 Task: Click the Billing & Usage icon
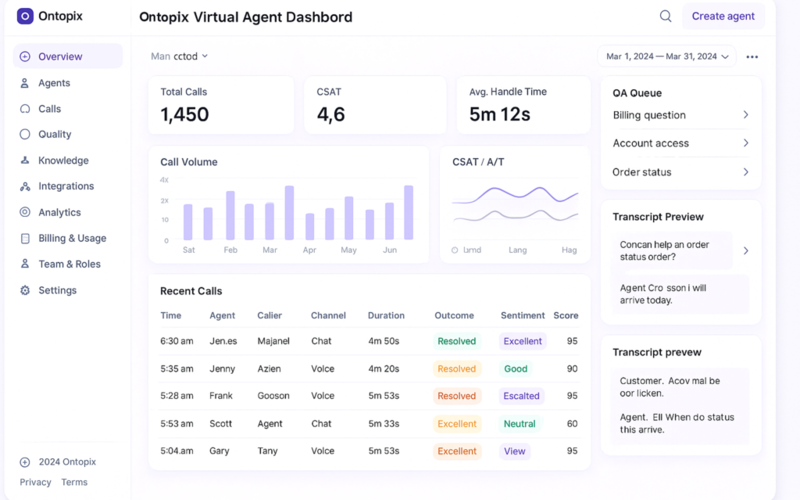tap(25, 239)
